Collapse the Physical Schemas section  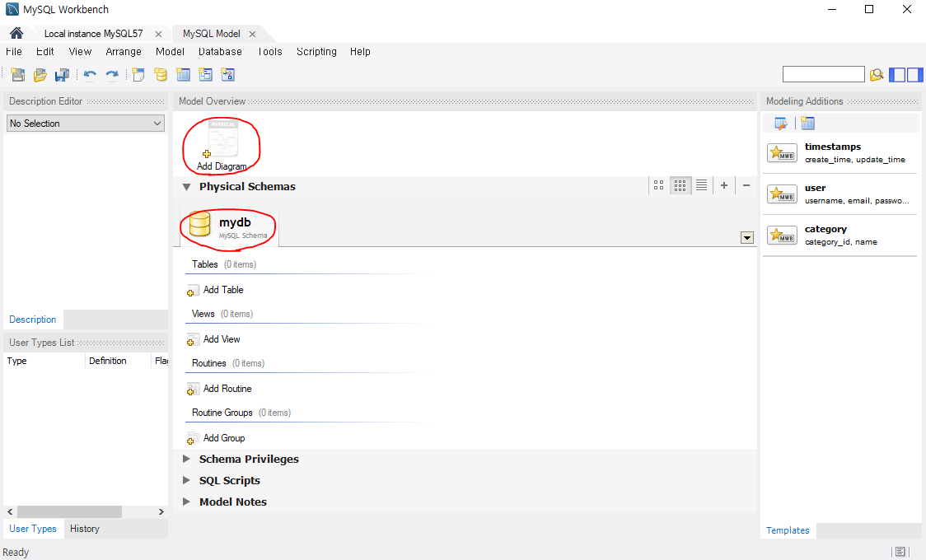[187, 187]
